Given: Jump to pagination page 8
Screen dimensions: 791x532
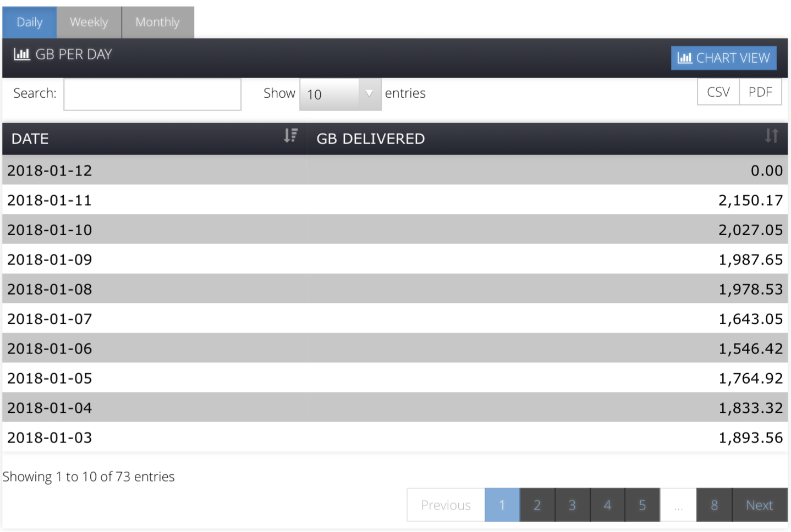Looking at the screenshot, I should 714,505.
